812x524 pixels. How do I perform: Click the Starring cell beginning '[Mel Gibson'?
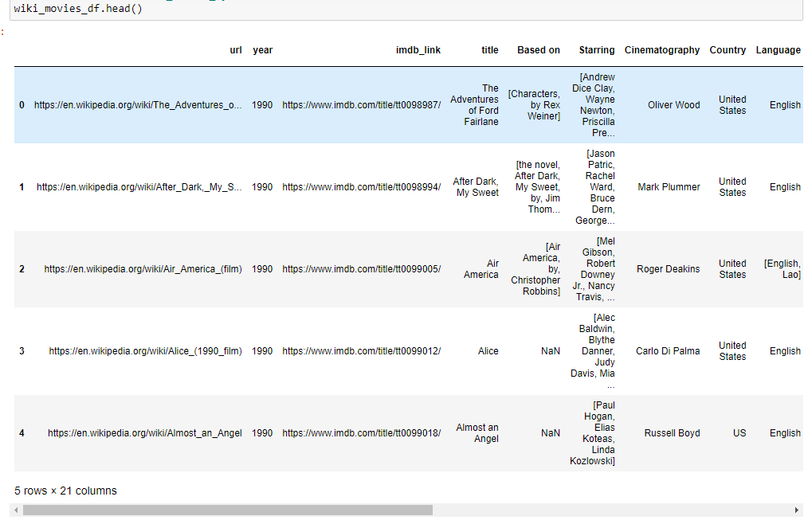[x=594, y=269]
